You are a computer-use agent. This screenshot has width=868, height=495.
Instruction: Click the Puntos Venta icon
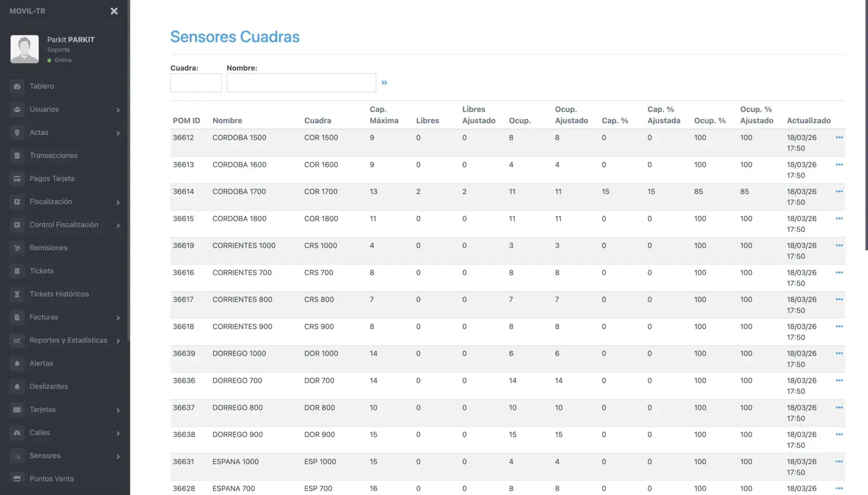[x=17, y=479]
